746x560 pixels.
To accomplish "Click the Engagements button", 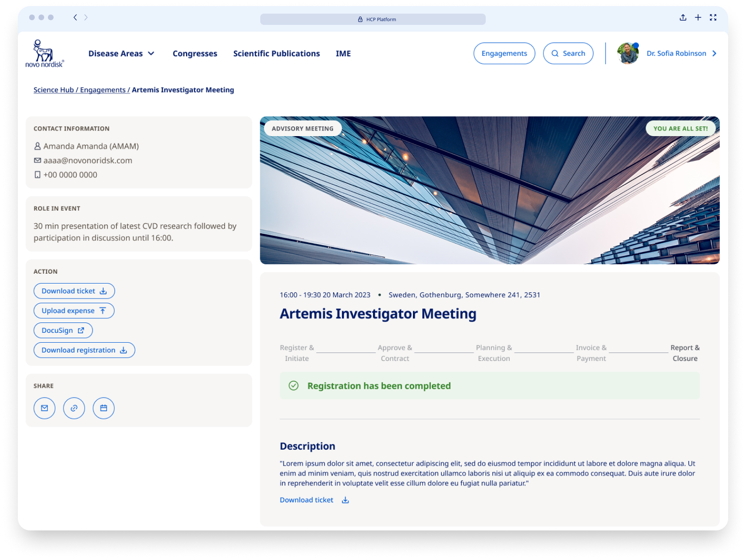I will click(x=504, y=54).
